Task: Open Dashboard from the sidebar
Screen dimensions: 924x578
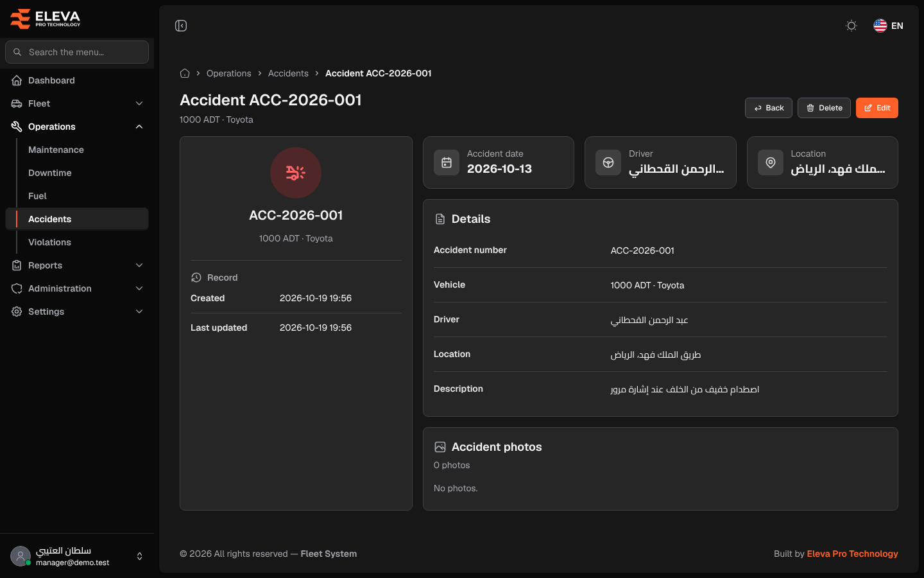Action: (x=77, y=80)
